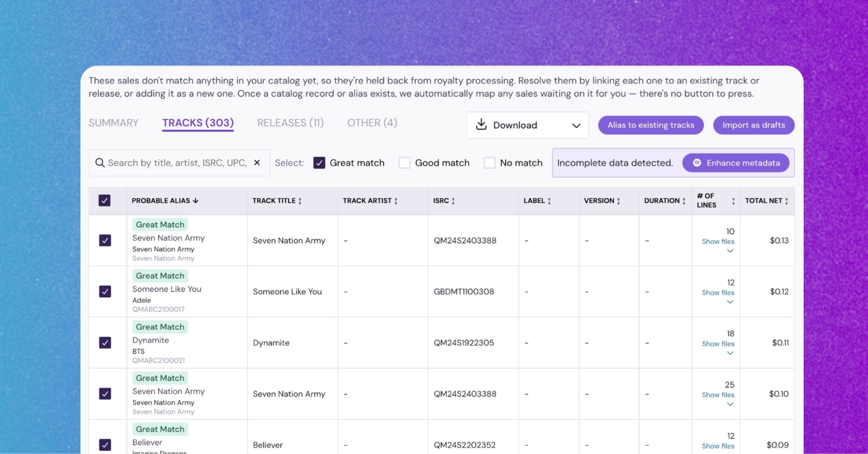Click the Enhance metadata button

click(x=736, y=163)
